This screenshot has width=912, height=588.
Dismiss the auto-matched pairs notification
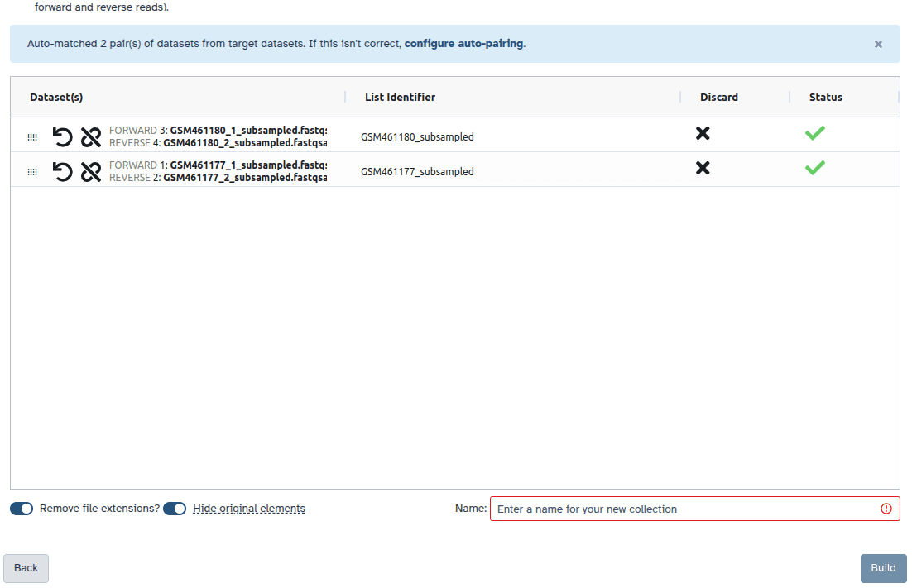[x=878, y=45]
